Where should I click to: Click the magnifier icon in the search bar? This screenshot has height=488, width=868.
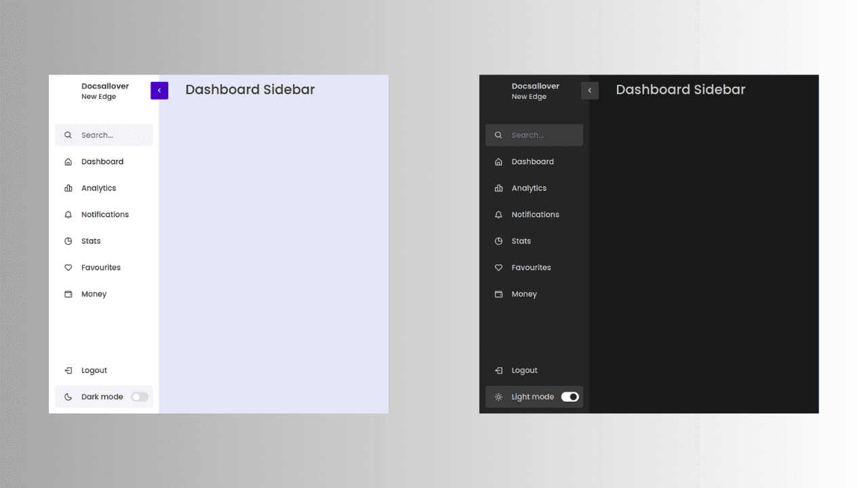[68, 135]
